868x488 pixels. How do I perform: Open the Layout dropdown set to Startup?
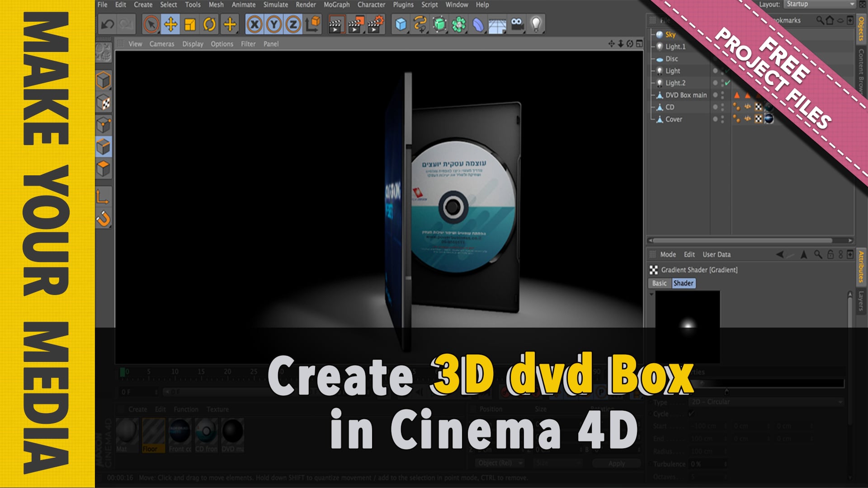coord(818,4)
